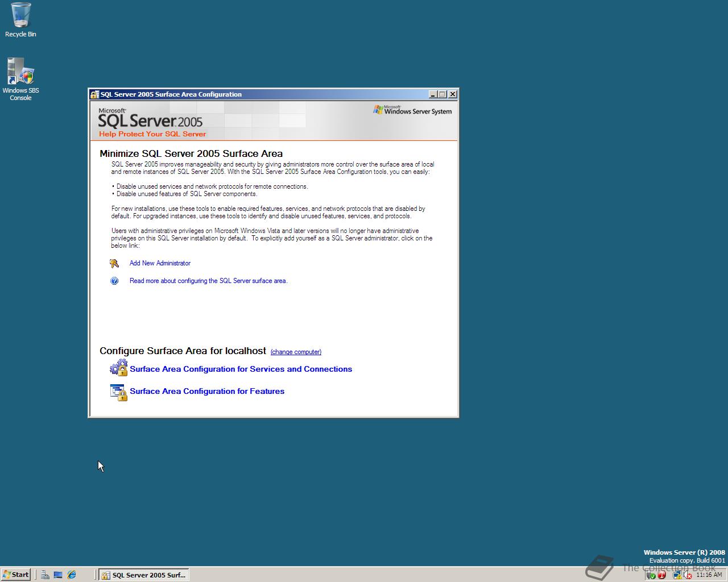Screen dimensions: 728x582
Task: Open the Windows SBS Console shortcut
Action: [20, 79]
